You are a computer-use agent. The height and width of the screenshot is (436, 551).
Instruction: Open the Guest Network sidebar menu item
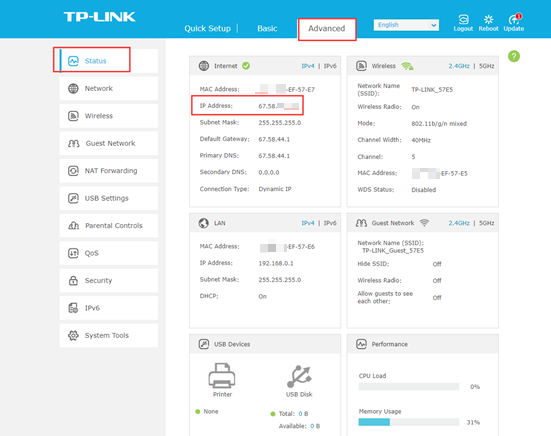(109, 143)
